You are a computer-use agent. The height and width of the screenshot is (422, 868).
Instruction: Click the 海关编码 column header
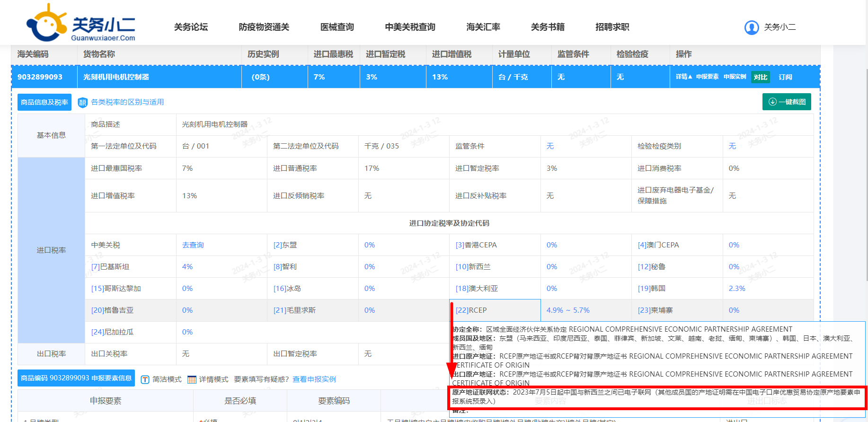pyautogui.click(x=33, y=54)
